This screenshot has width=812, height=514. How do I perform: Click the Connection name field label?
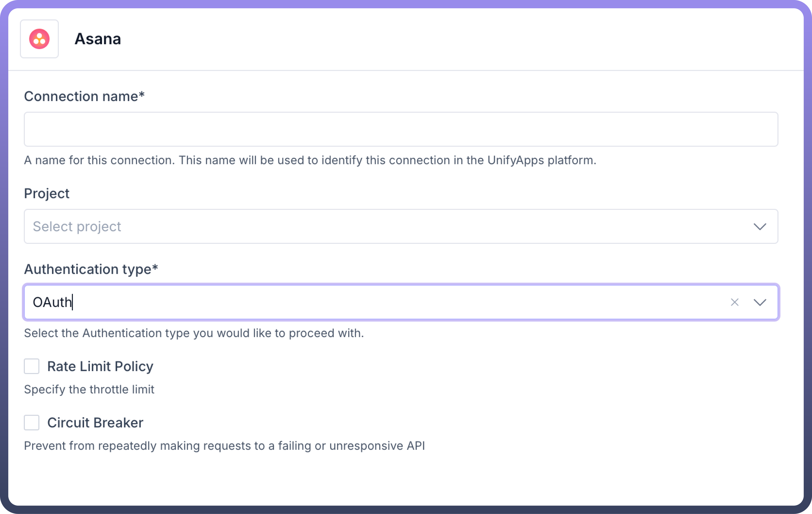click(x=84, y=97)
